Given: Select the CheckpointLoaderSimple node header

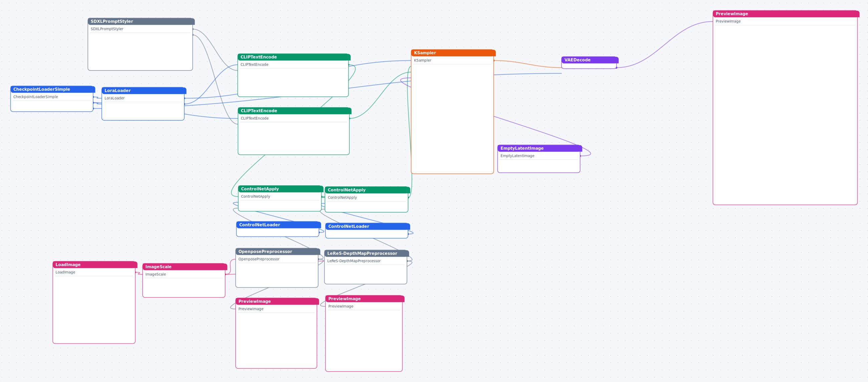Looking at the screenshot, I should [x=52, y=89].
